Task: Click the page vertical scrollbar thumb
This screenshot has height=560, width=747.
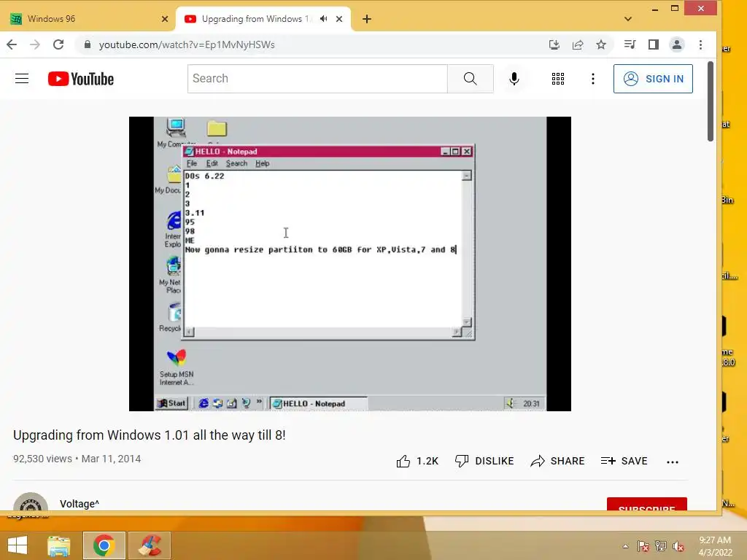Action: (711, 101)
